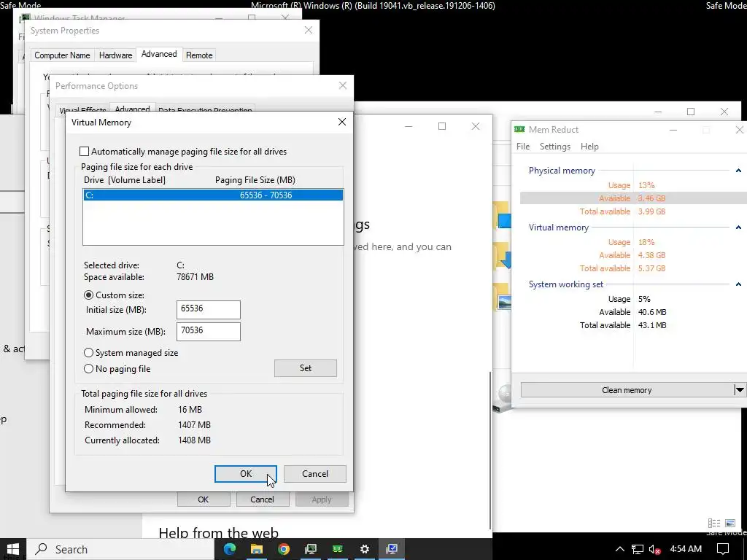This screenshot has height=560, width=747.
Task: Switch to Task Manager taskbar icon
Action: click(311, 549)
